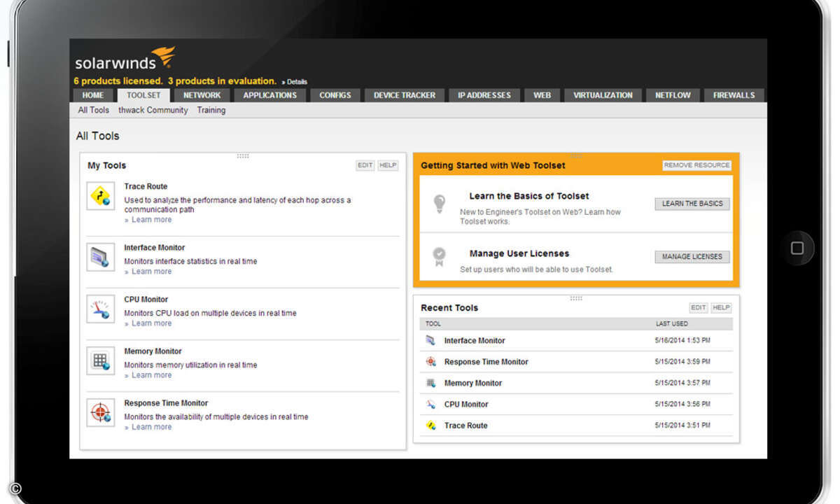Click the CPU Monitor gauge icon in My Tools

[101, 309]
